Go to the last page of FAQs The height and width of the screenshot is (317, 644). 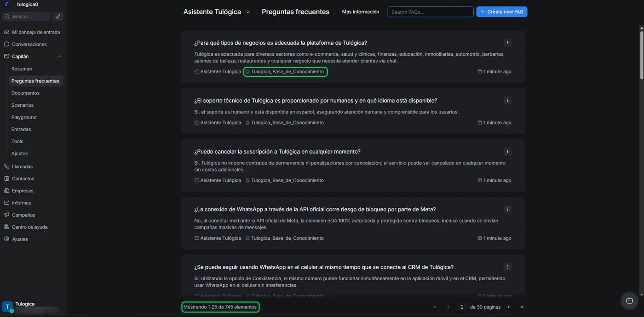click(x=522, y=307)
